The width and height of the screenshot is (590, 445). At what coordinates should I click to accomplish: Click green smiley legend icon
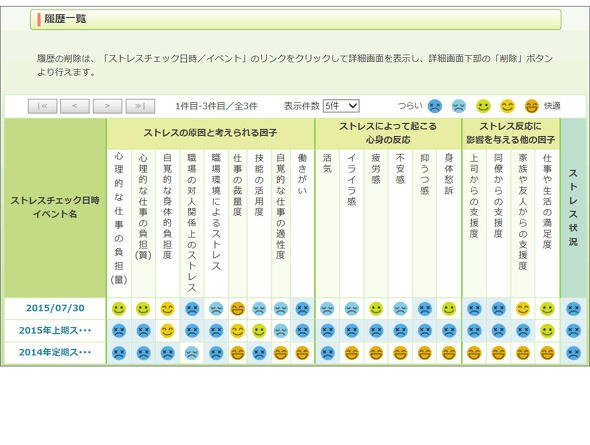click(483, 106)
